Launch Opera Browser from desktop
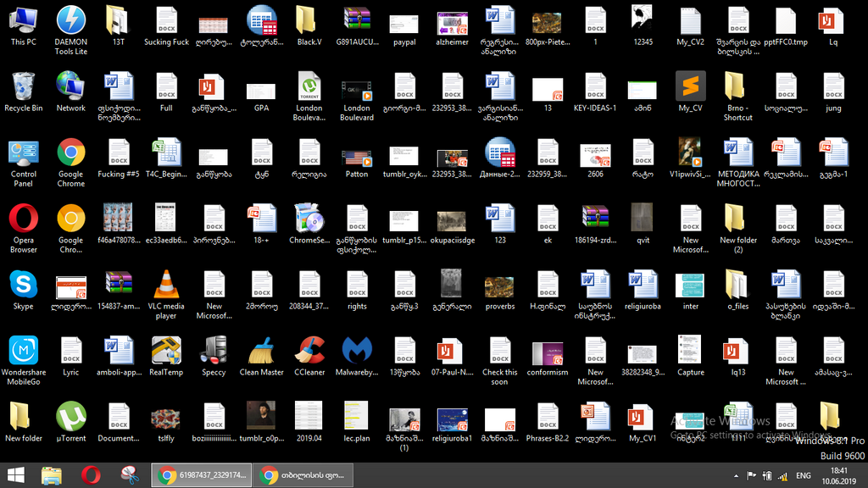 [x=23, y=229]
